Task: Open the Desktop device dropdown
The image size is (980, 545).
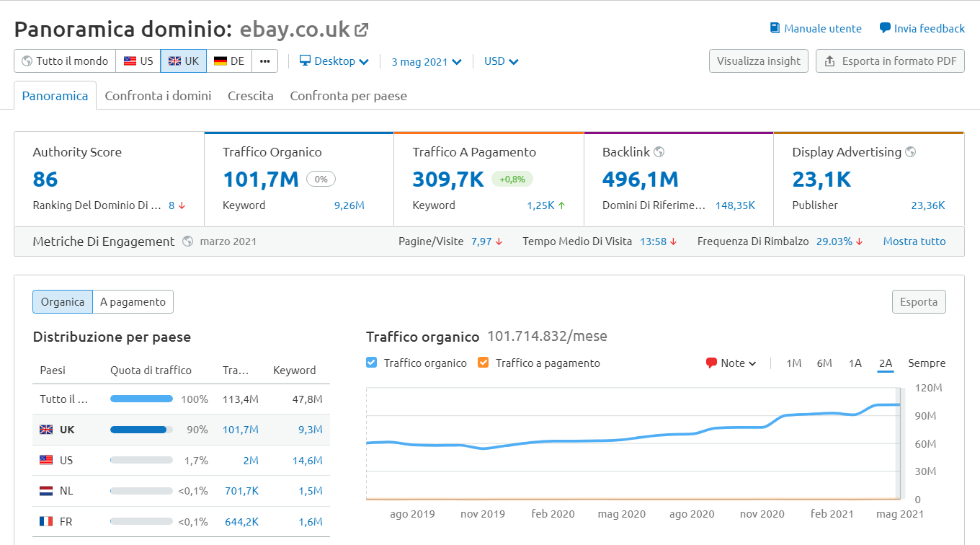Action: [x=334, y=61]
